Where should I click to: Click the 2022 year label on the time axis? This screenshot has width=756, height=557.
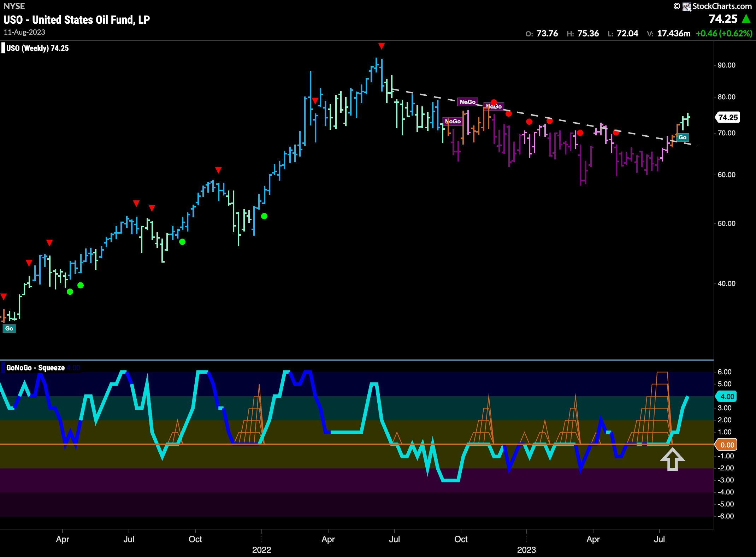(262, 550)
